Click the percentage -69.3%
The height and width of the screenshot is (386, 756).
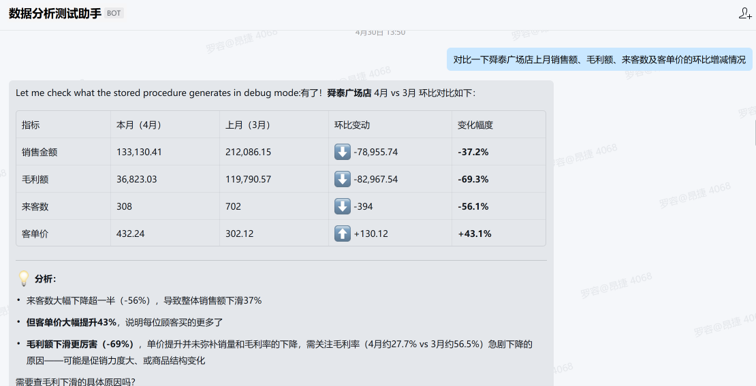(x=473, y=179)
